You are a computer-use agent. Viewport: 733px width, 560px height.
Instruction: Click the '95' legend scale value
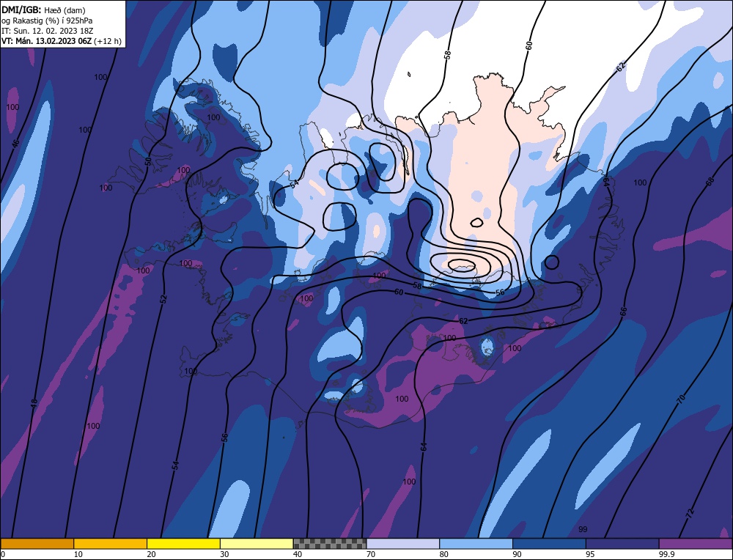(x=590, y=554)
